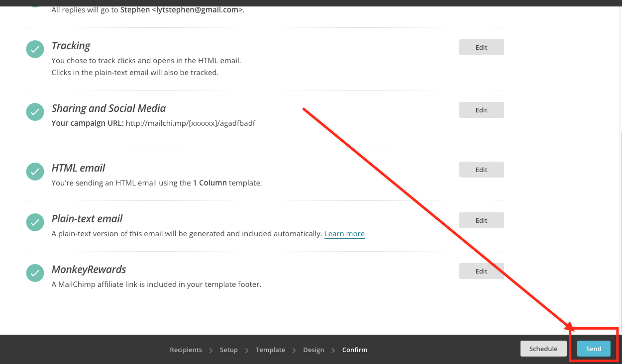Open Edit for HTML email section
Image resolution: width=622 pixels, height=364 pixels.
point(481,170)
